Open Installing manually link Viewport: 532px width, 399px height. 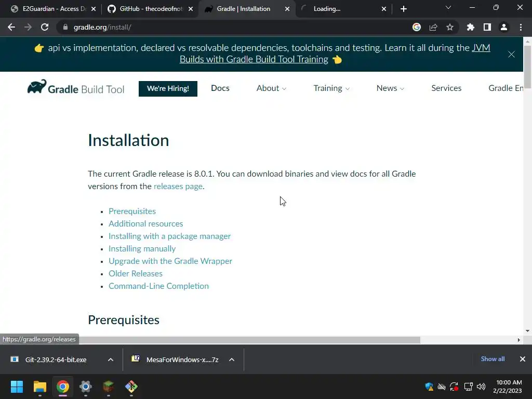pyautogui.click(x=142, y=249)
